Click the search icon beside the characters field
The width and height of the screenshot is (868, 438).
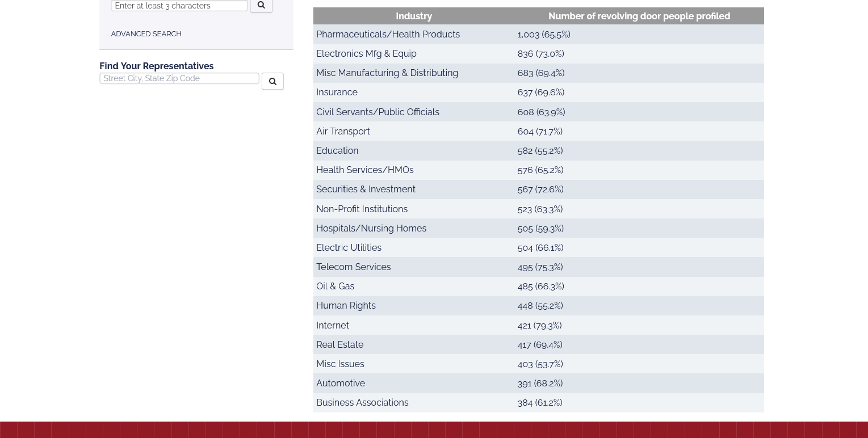click(261, 5)
